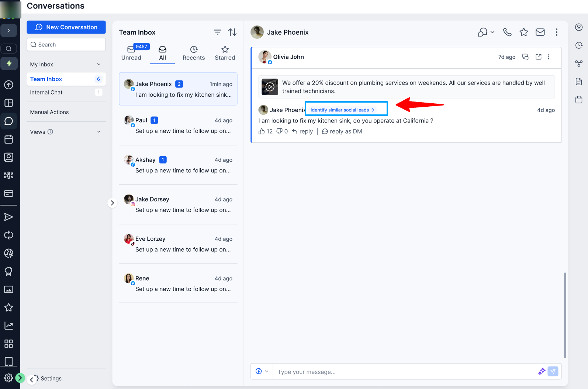Open contact profile icon in right sidebar
Image resolution: width=588 pixels, height=389 pixels.
tap(579, 27)
